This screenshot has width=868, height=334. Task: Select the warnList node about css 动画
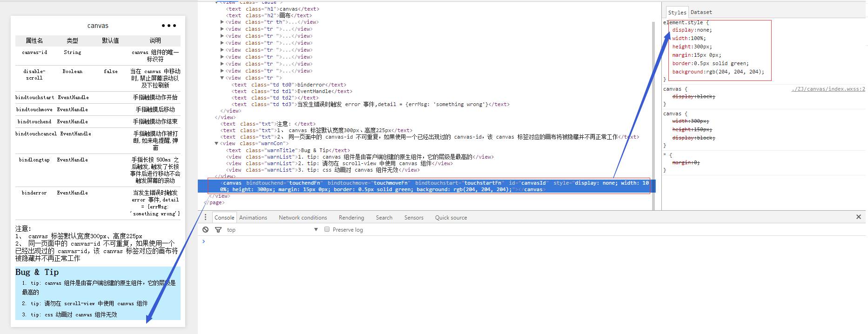tap(323, 170)
